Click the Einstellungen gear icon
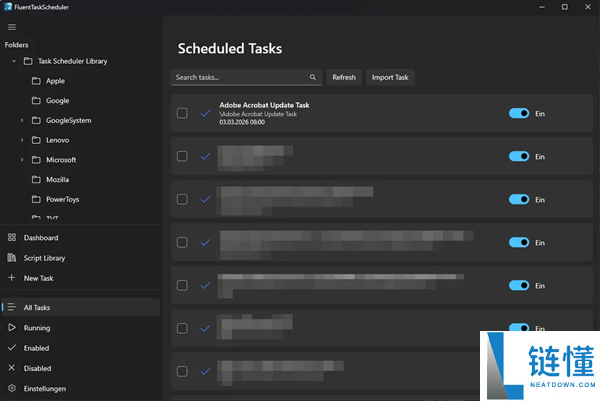 pyautogui.click(x=12, y=388)
